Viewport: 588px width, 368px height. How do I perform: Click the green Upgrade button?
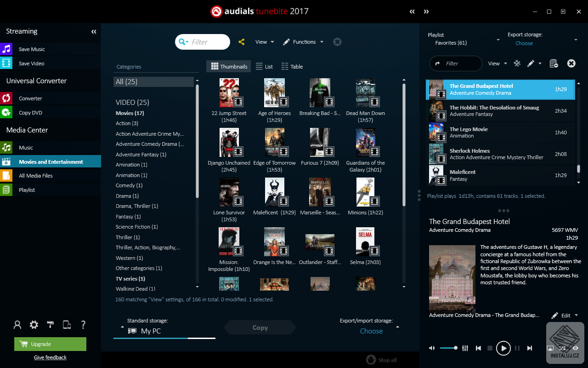coord(51,344)
